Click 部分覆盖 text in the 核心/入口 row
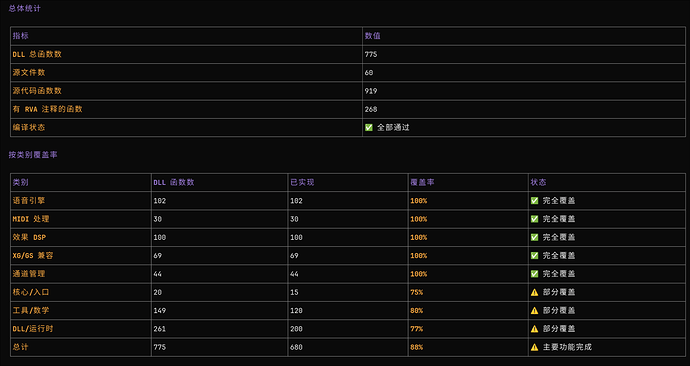This screenshot has width=690, height=366. (x=559, y=292)
